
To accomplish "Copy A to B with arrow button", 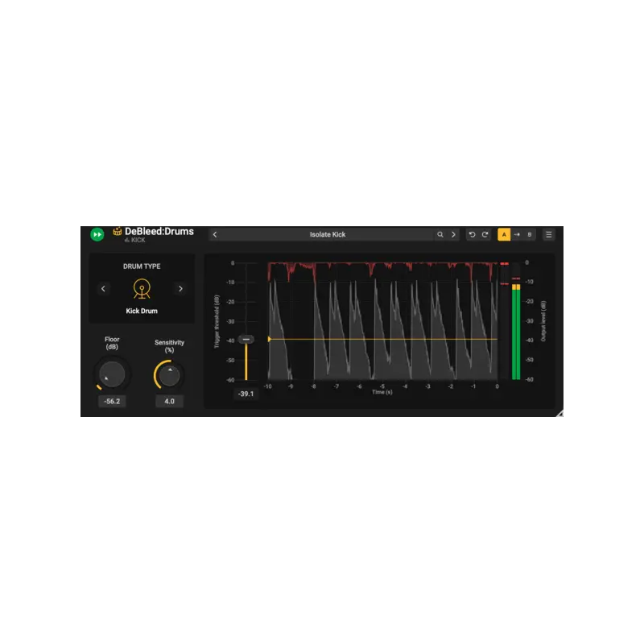I will [x=517, y=234].
